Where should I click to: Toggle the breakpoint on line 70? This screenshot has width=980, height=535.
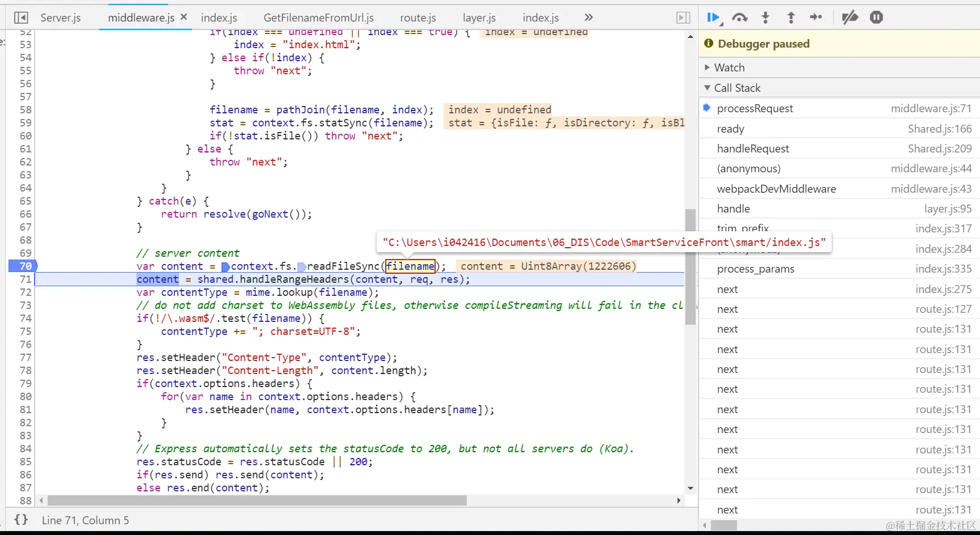click(x=23, y=266)
